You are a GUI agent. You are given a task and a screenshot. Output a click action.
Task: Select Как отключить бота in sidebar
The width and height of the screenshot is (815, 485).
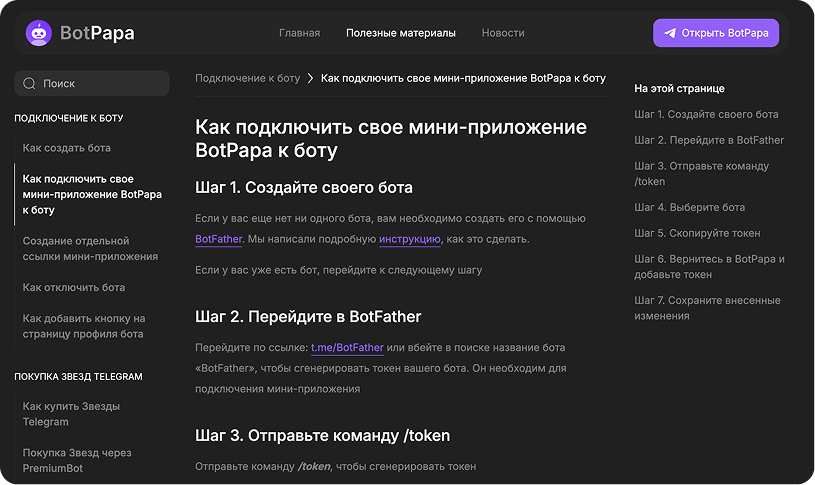[73, 287]
